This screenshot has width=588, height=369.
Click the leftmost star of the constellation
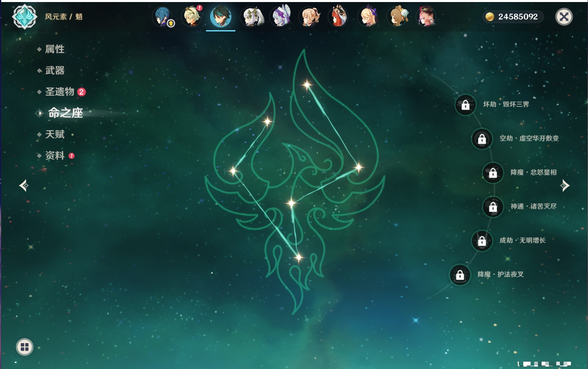tap(233, 170)
